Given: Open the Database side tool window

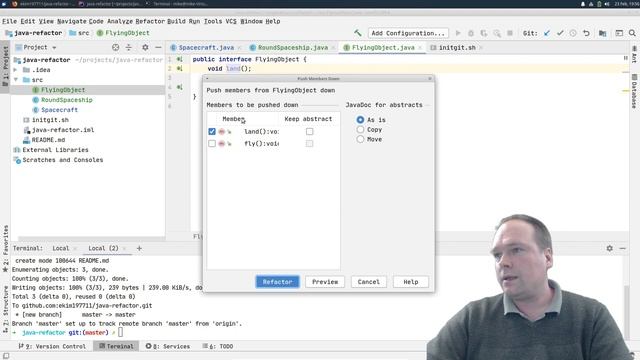Looking at the screenshot, I should point(634,91).
